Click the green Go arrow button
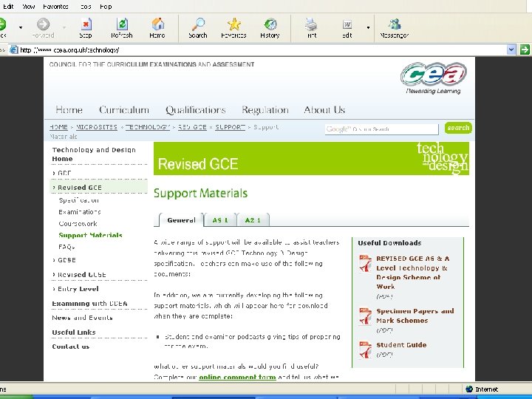The image size is (532, 399). 525,50
